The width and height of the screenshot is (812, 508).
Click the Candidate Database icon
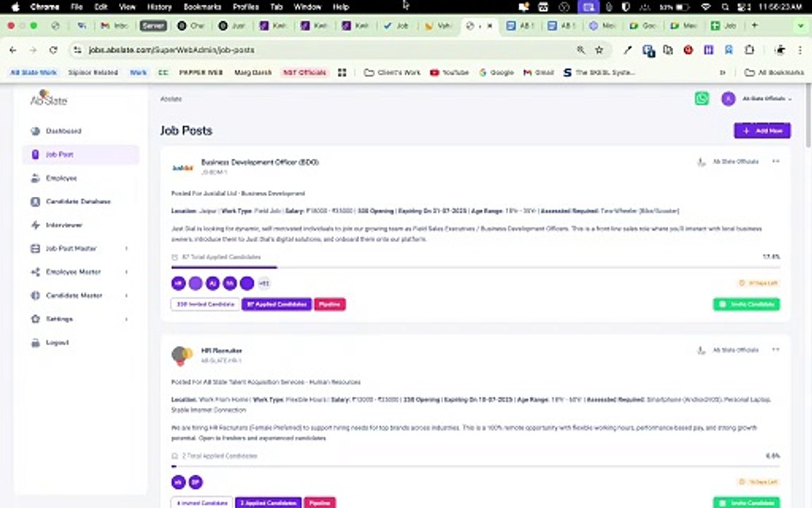click(35, 202)
